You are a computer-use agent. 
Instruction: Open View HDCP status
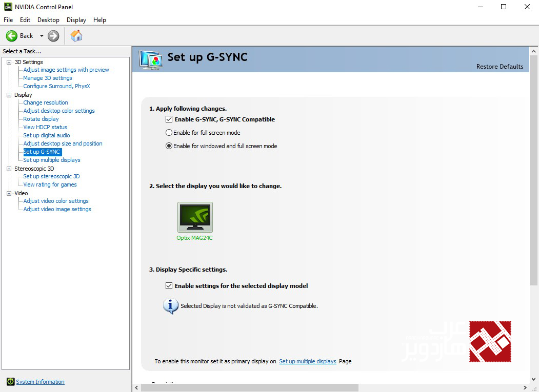pos(45,128)
